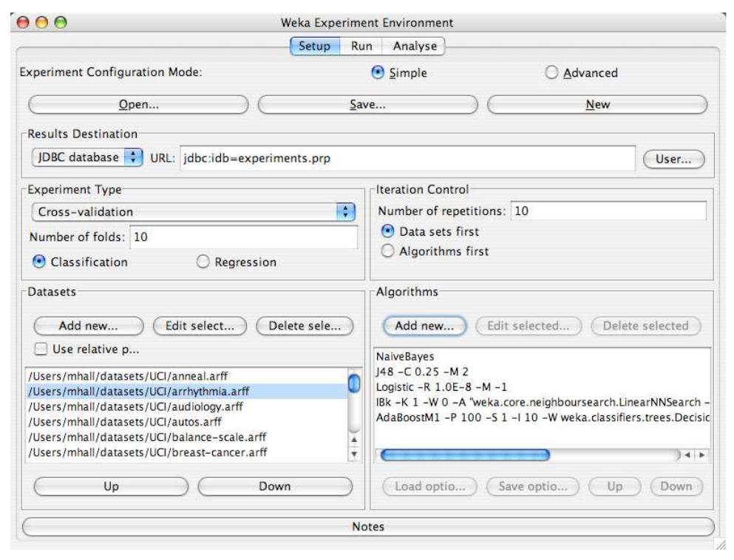Select IBk -K 1 algorithm
This screenshot has height=560, width=734.
click(542, 403)
